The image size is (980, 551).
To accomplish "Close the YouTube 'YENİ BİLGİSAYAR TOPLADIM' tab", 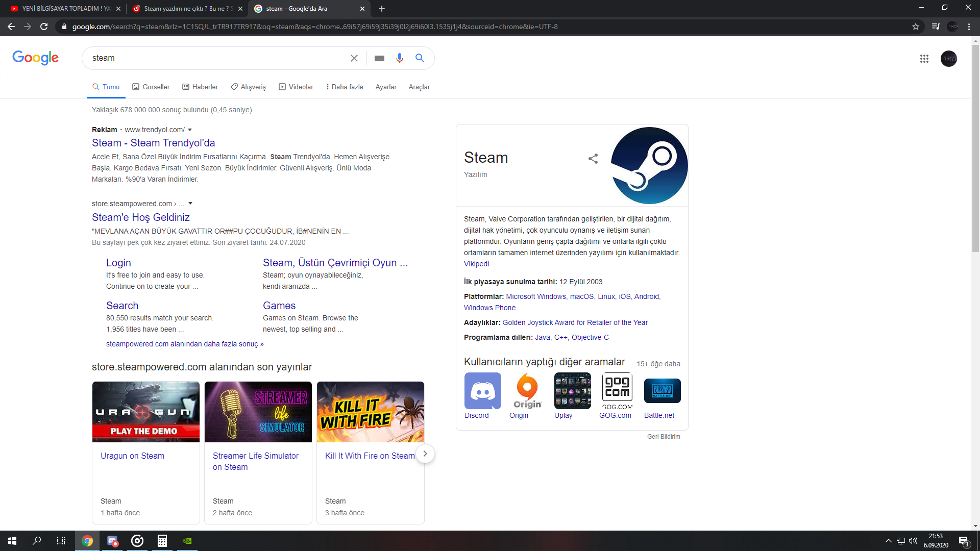I will tap(118, 9).
